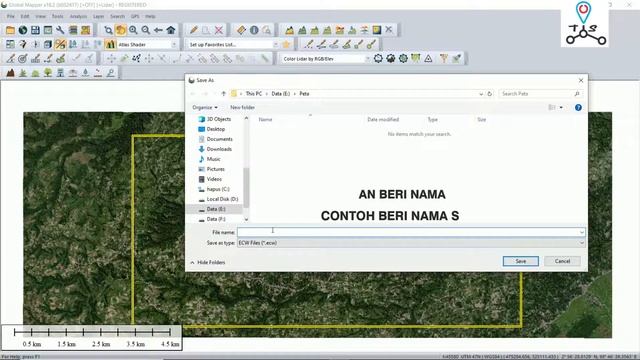Select Documents in navigation pane
Viewport: 640px width, 360px height.
tap(219, 139)
